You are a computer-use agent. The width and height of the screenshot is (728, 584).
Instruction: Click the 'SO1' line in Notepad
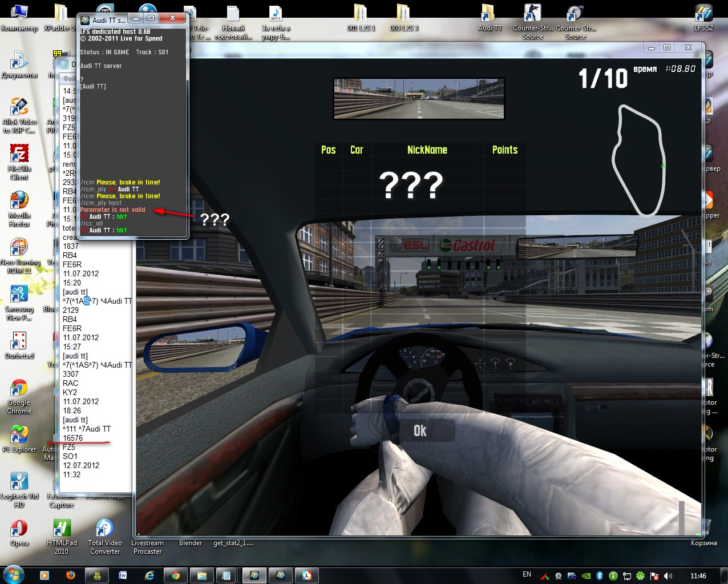(x=70, y=456)
